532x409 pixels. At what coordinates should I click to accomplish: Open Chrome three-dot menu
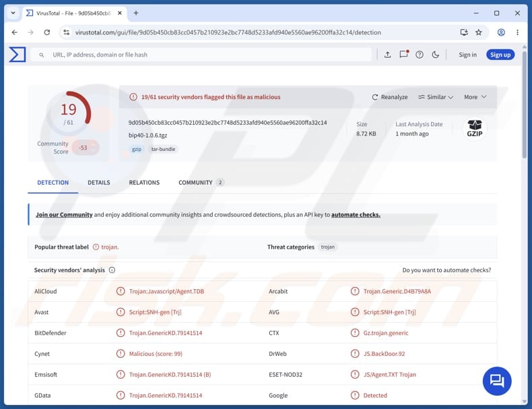517,32
